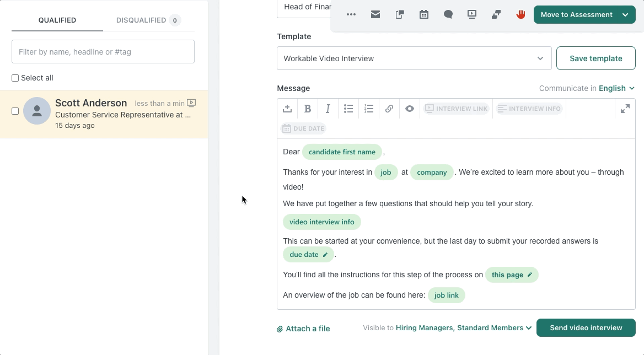Insert a bulleted list
Screen dimensions: 644x355
348,109
